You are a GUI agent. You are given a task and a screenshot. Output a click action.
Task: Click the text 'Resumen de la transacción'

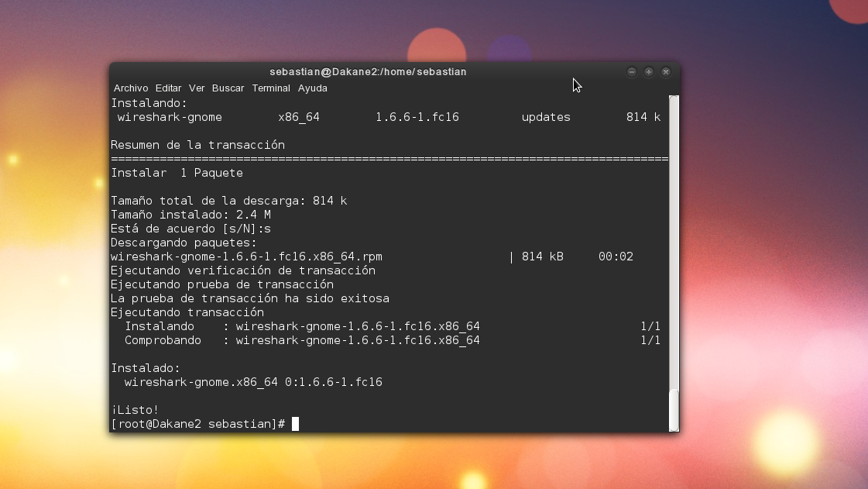(x=197, y=145)
